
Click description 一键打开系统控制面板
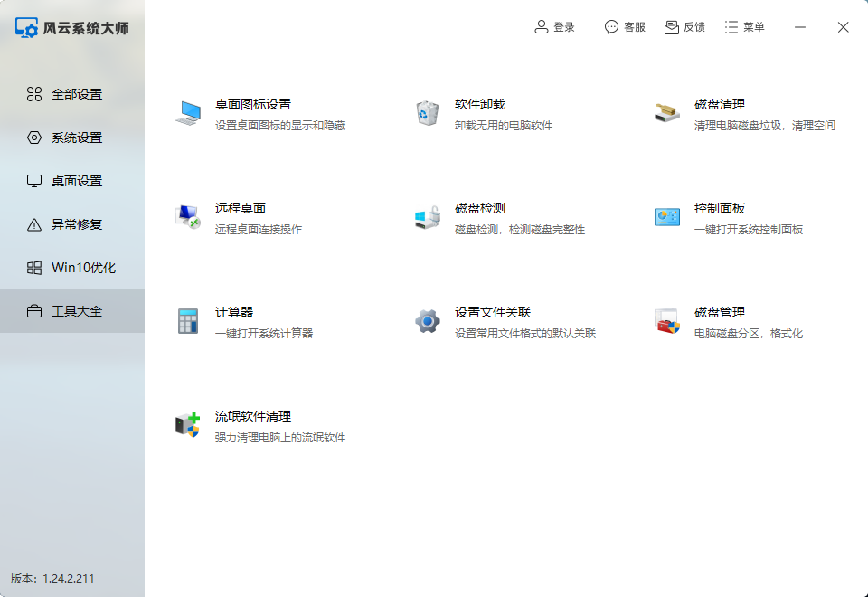point(749,229)
